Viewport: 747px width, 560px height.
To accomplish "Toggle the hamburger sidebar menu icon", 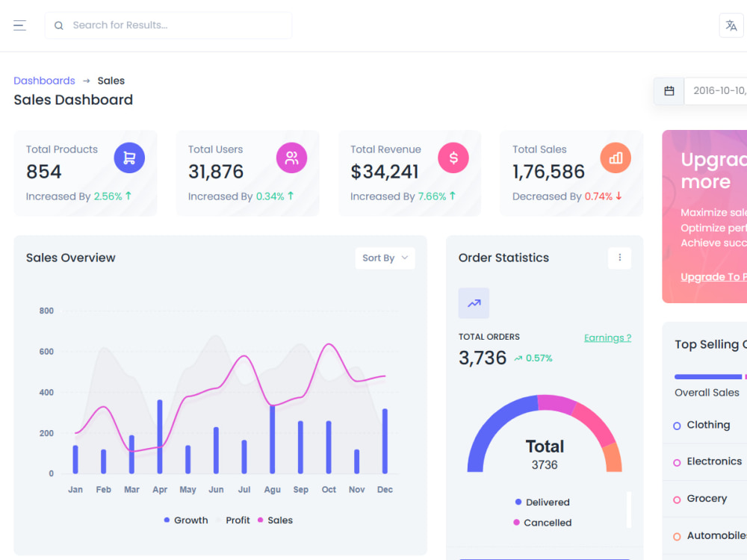I will coord(19,25).
